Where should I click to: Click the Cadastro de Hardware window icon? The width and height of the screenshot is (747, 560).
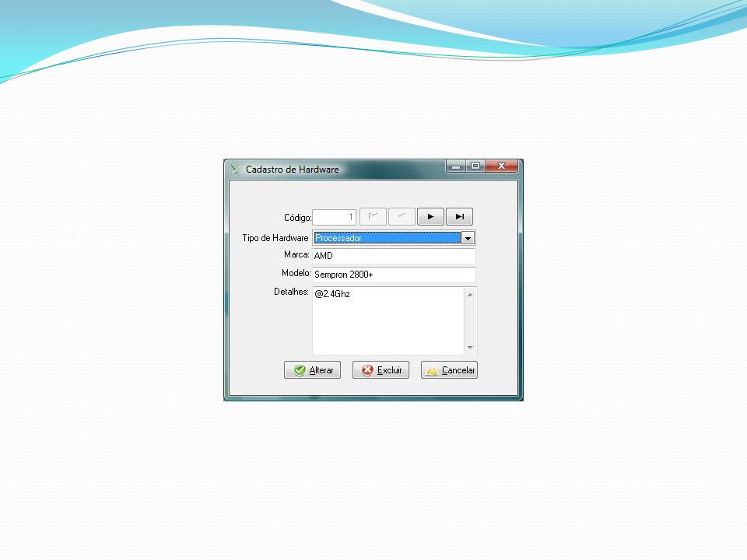click(235, 169)
